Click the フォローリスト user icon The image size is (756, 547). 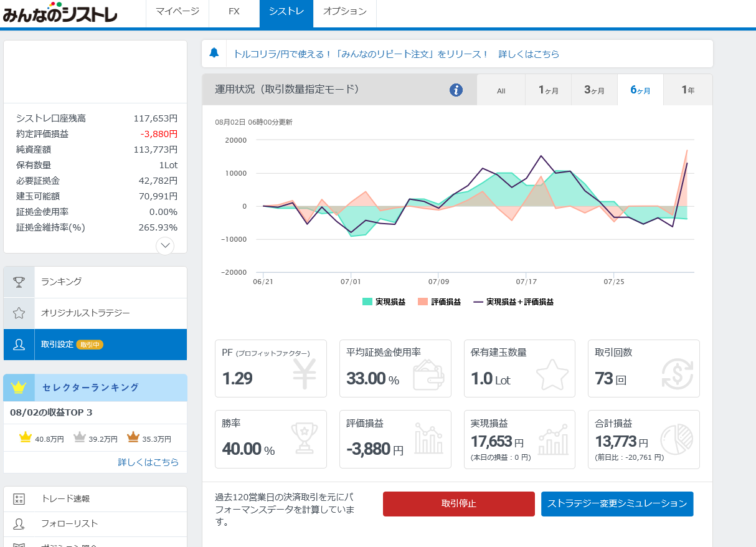click(x=19, y=524)
